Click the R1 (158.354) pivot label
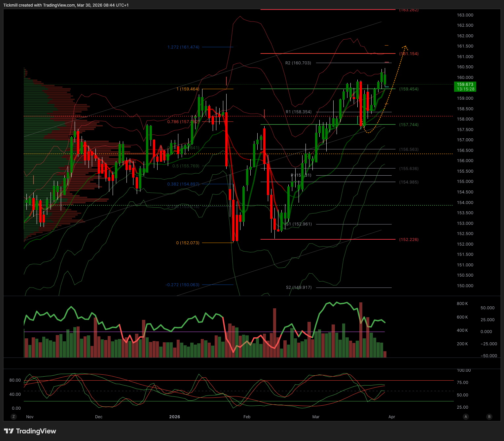The image size is (504, 441). (298, 112)
